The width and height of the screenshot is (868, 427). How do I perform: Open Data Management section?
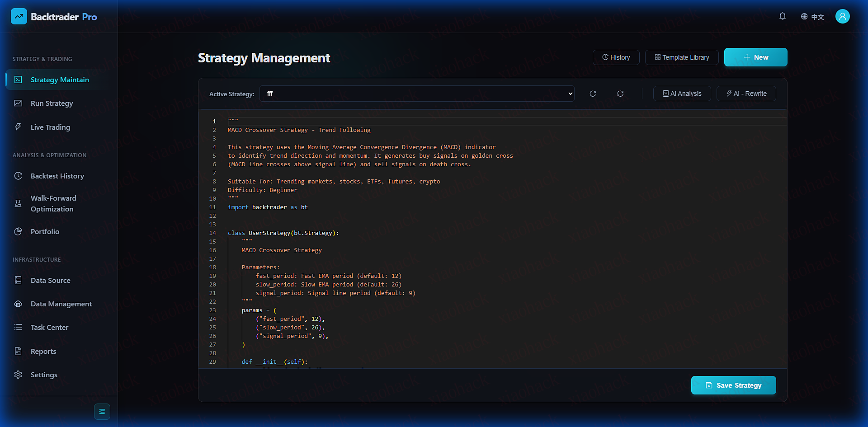click(x=61, y=304)
